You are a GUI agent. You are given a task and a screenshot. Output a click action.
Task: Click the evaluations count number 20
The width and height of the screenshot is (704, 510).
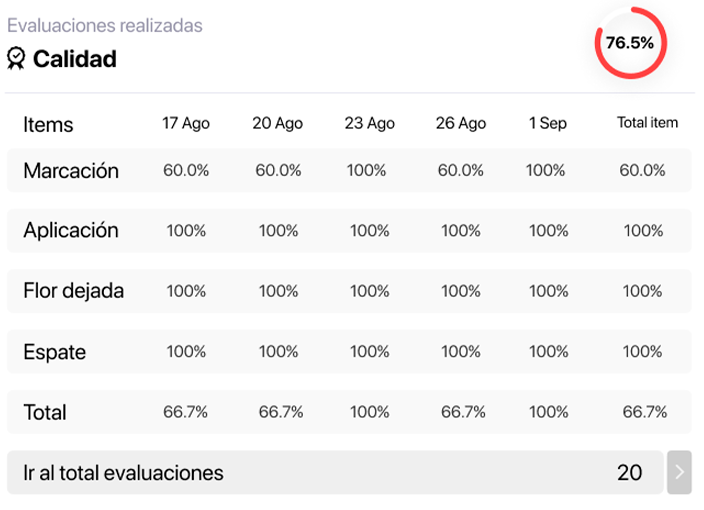629,472
